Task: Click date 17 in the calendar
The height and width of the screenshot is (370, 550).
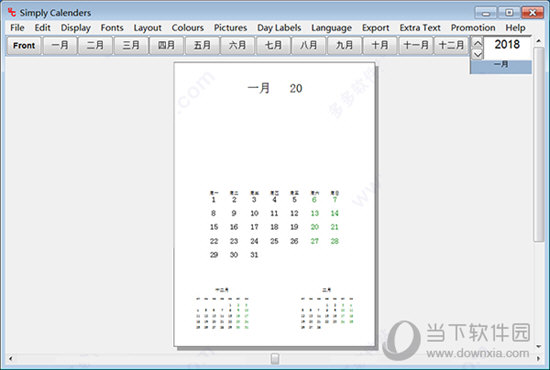Action: coord(254,227)
